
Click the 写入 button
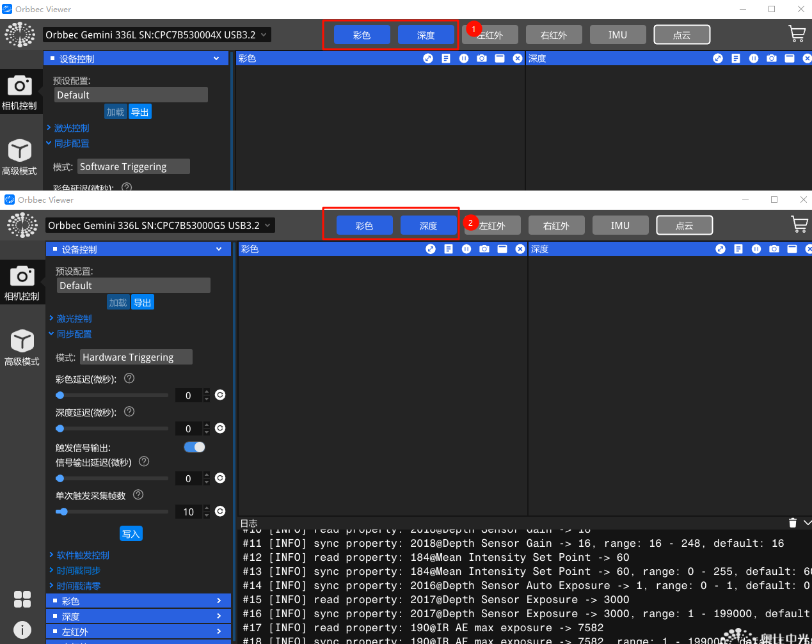[x=131, y=534]
